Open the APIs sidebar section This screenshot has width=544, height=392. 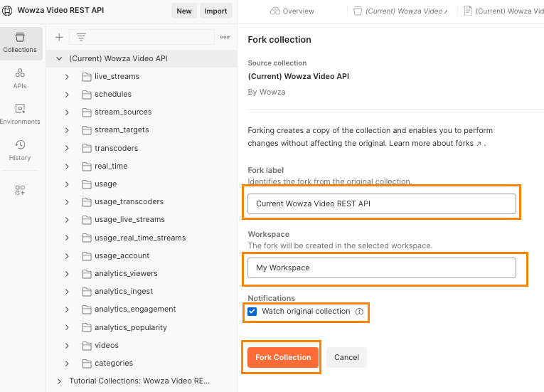pos(20,78)
